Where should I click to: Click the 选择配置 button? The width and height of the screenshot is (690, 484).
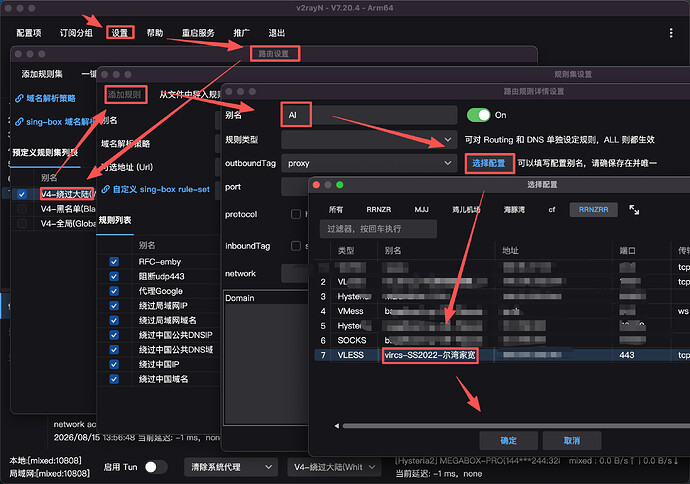(x=489, y=163)
